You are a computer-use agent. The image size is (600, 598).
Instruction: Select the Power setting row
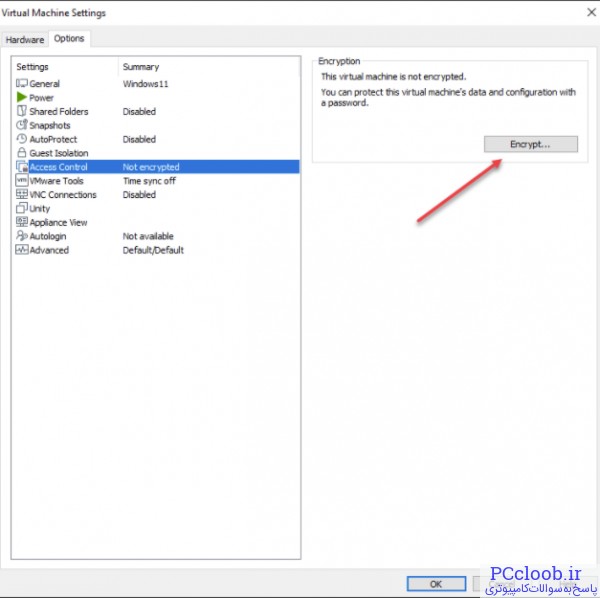click(156, 97)
